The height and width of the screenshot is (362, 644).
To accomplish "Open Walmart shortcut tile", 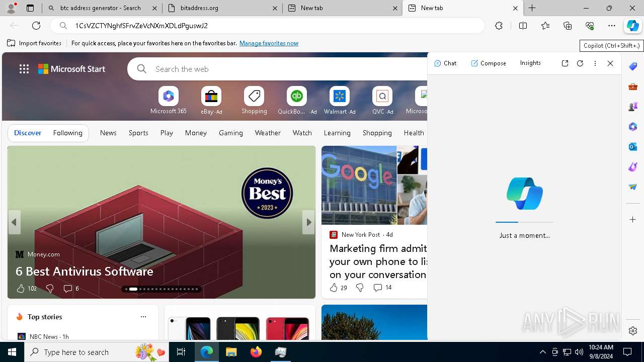I will coord(340,101).
